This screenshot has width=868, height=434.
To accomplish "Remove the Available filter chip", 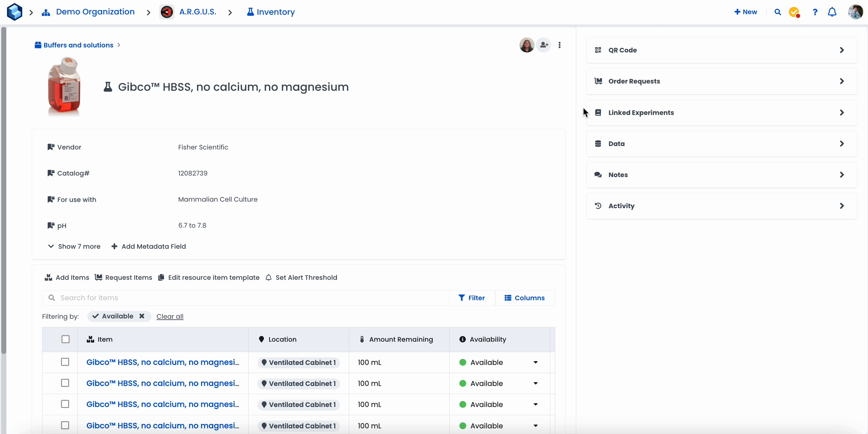I will (x=142, y=316).
